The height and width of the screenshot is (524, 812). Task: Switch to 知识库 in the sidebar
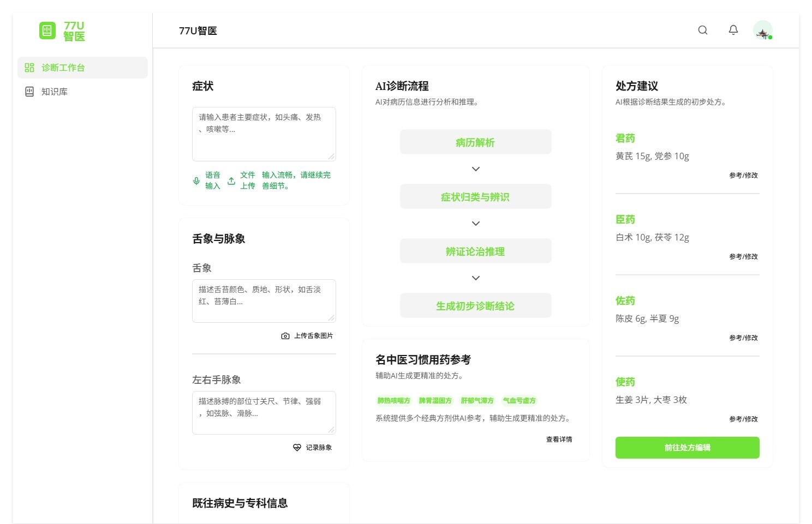[55, 92]
